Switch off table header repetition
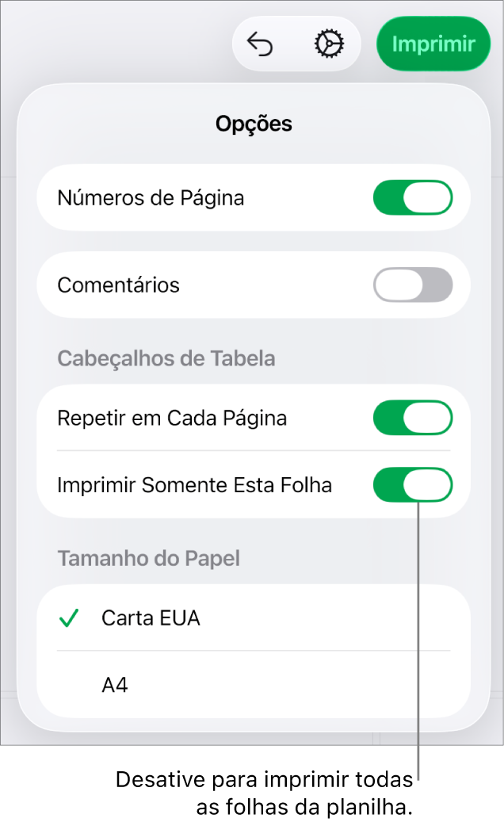The height and width of the screenshot is (822, 504). [413, 418]
